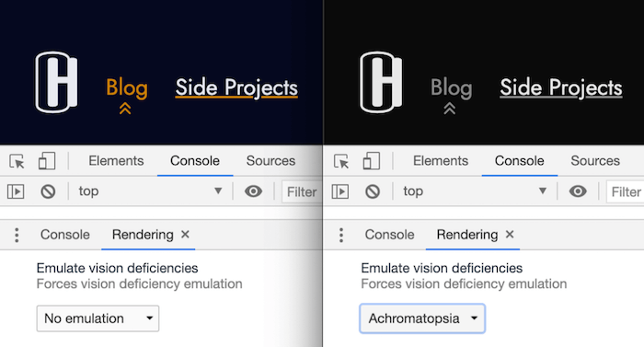Open drawer three-dot menu in left panel
The width and height of the screenshot is (644, 347).
pos(17,235)
